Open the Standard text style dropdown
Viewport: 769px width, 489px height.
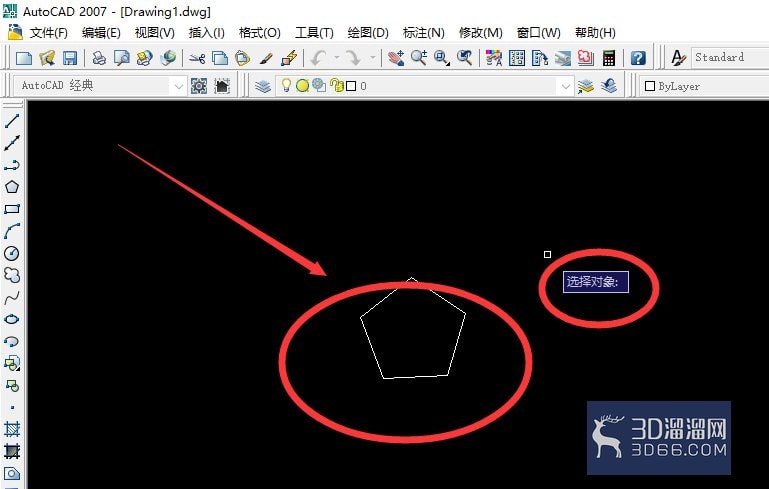click(730, 57)
